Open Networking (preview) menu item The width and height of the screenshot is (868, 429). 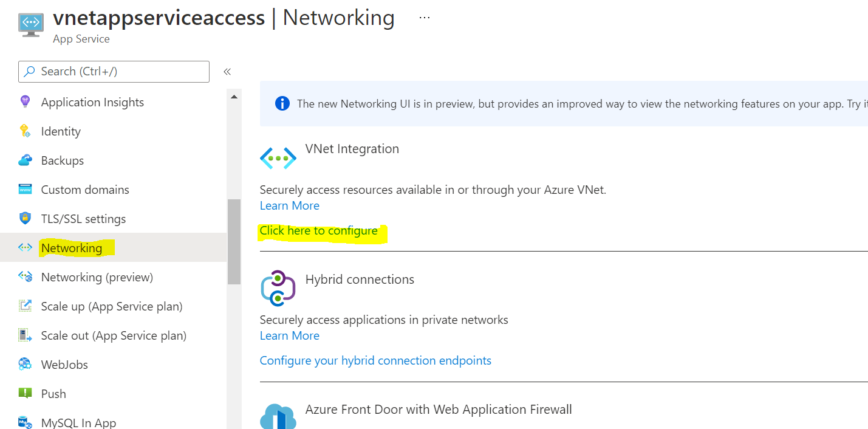[x=97, y=277]
